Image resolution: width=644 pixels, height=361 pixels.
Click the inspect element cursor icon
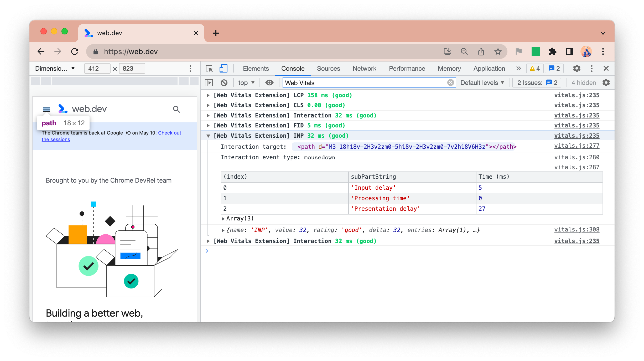[210, 68]
